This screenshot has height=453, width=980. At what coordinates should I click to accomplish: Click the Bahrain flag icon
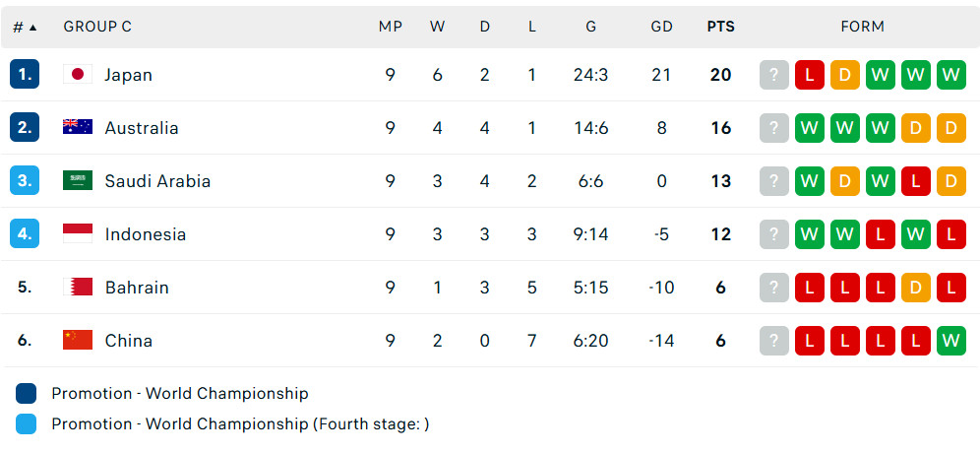click(78, 288)
